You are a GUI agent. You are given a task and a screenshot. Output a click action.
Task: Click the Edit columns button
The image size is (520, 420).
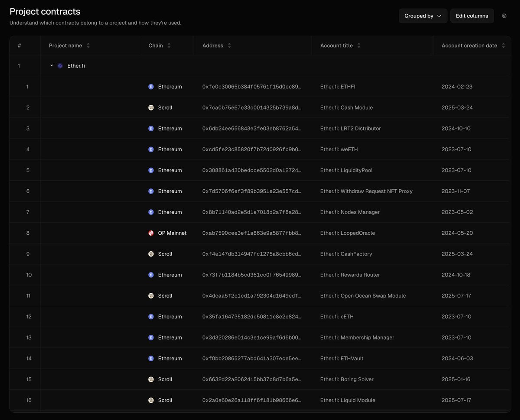click(472, 16)
